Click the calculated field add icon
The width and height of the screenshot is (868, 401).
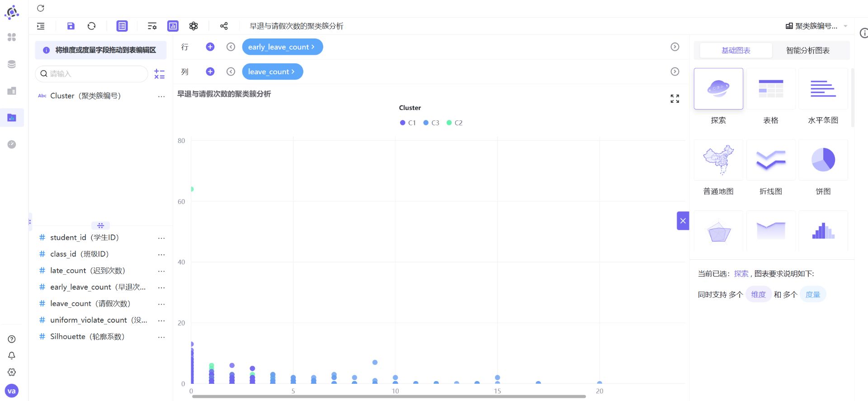tap(159, 74)
